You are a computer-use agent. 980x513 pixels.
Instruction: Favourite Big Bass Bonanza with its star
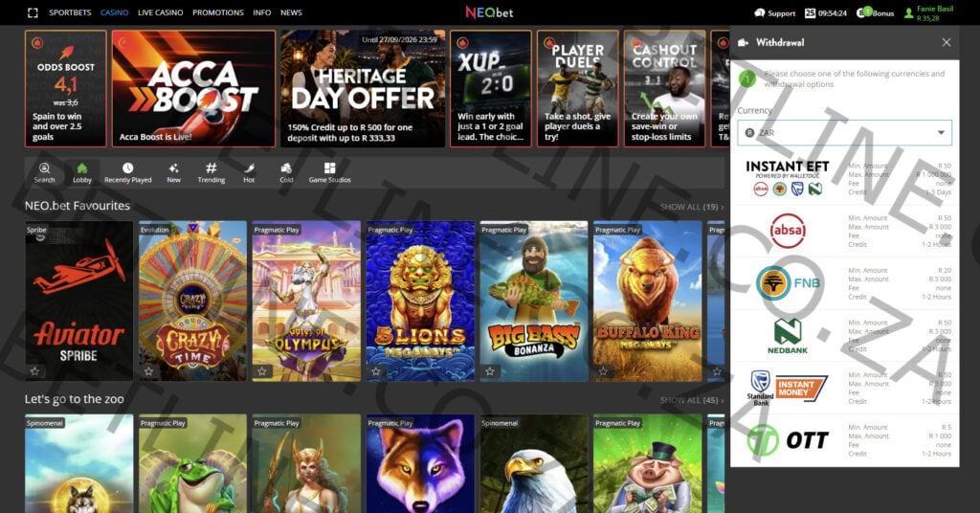click(x=490, y=371)
